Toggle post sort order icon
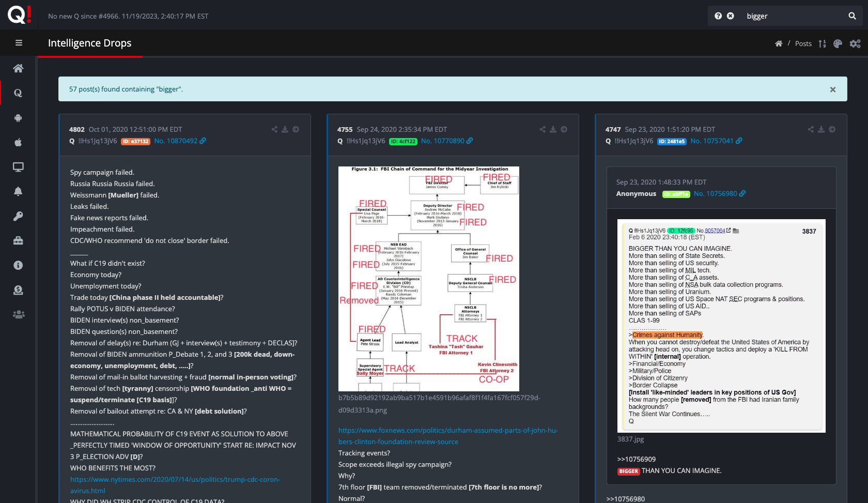The width and height of the screenshot is (868, 503). [x=822, y=44]
